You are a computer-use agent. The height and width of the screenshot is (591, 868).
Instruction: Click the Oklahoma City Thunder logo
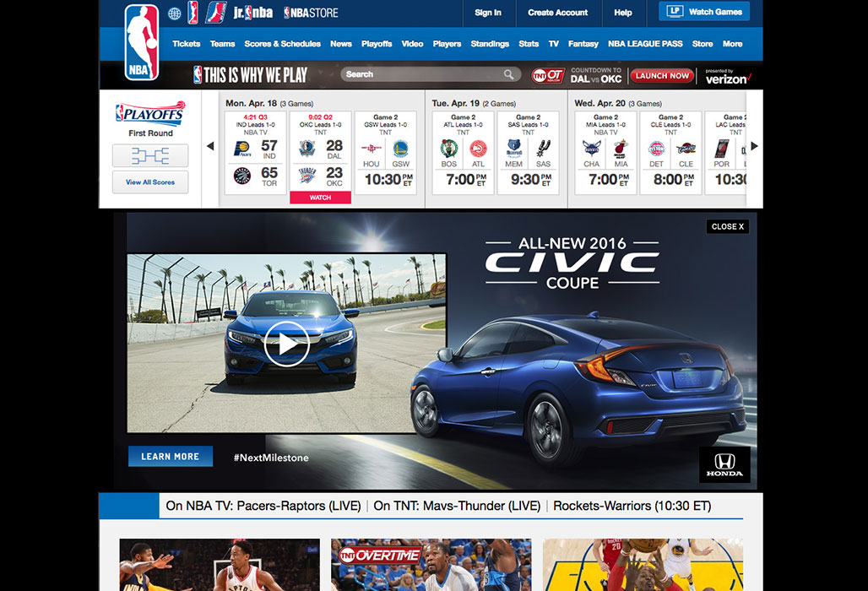point(307,176)
